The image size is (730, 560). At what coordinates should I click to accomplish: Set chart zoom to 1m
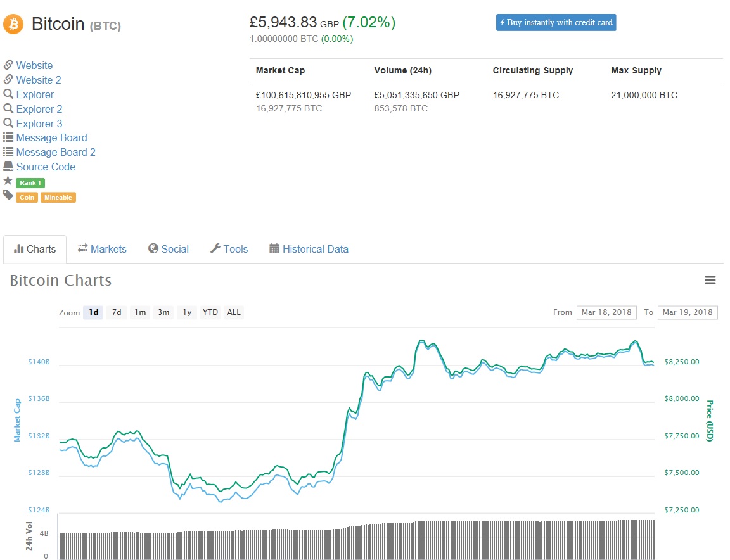pos(140,312)
